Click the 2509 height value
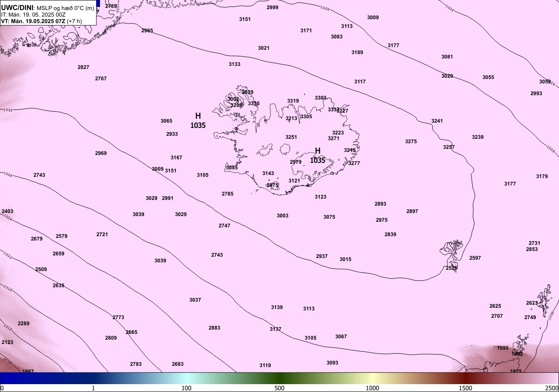 pos(41,269)
